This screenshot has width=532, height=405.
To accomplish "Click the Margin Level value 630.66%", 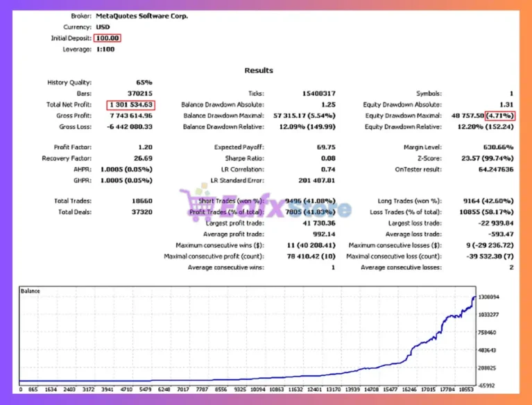I will [x=499, y=147].
